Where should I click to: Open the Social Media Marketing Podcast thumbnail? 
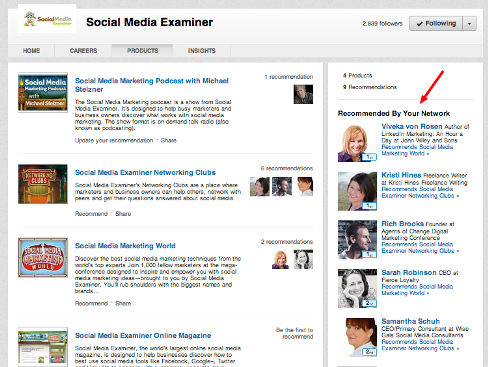click(x=43, y=92)
